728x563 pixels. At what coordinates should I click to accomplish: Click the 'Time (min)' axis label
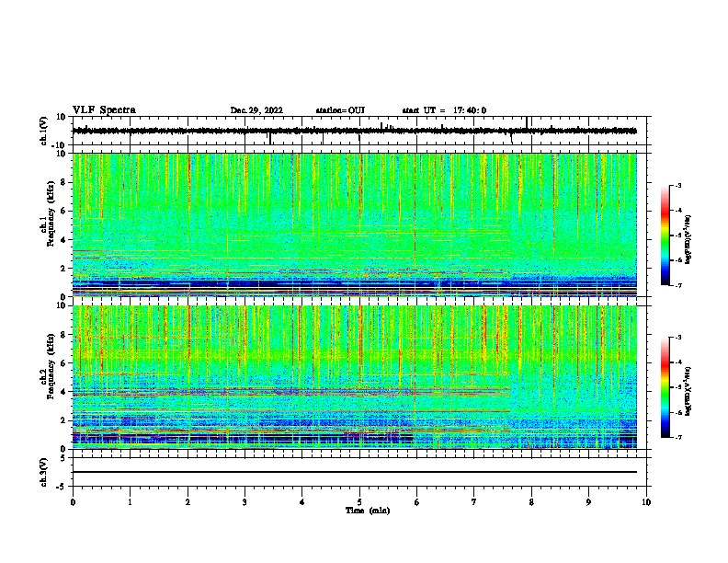coord(368,511)
